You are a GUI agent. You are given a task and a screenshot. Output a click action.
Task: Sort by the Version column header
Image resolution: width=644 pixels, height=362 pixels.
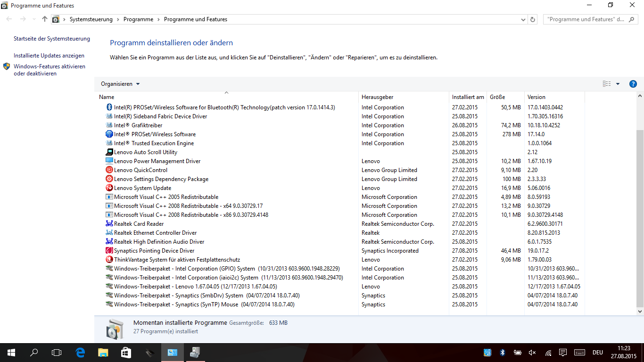[554, 97]
